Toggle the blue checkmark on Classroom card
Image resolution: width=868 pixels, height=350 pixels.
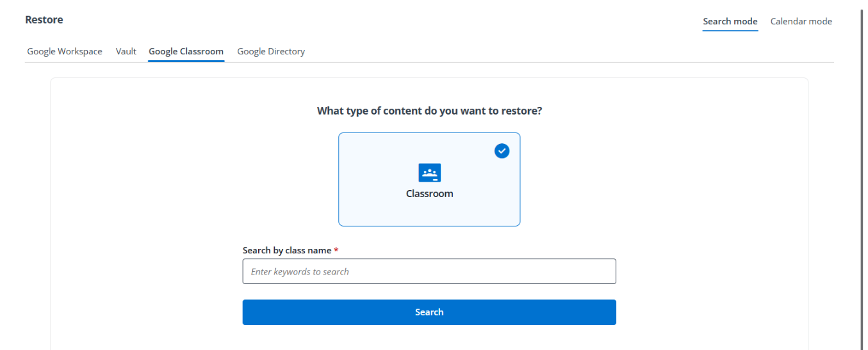pyautogui.click(x=502, y=151)
